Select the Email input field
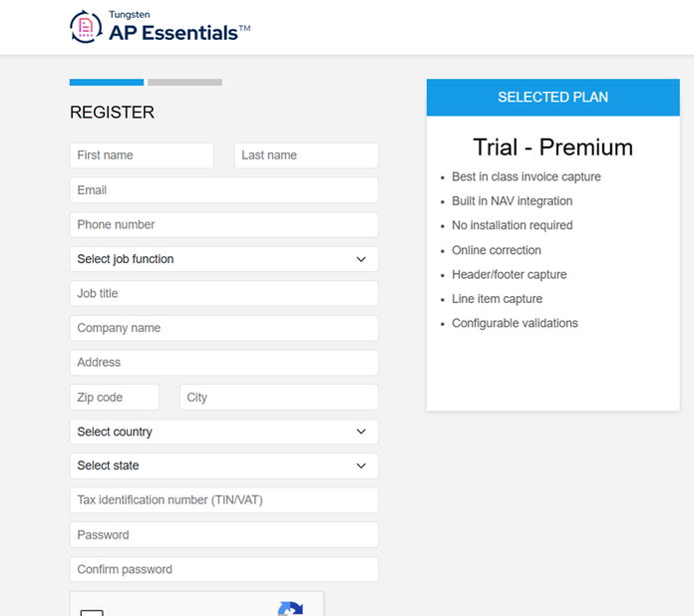The height and width of the screenshot is (616, 694). tap(224, 189)
